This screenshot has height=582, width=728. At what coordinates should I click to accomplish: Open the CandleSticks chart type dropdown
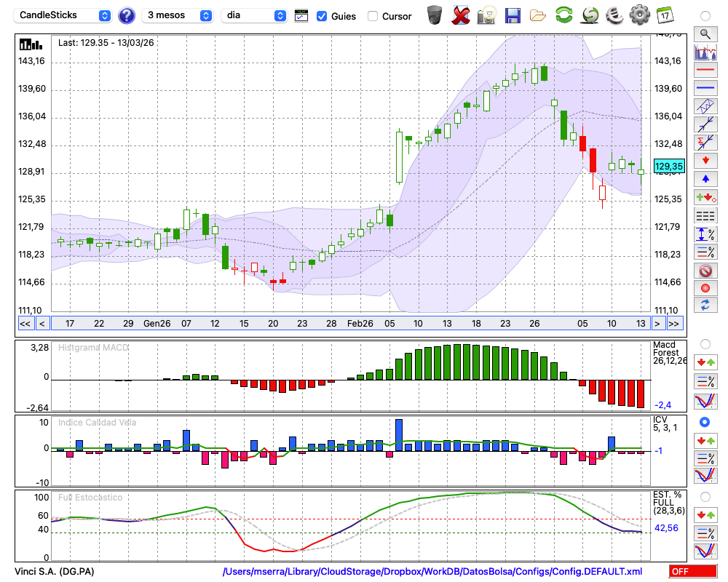pos(64,15)
